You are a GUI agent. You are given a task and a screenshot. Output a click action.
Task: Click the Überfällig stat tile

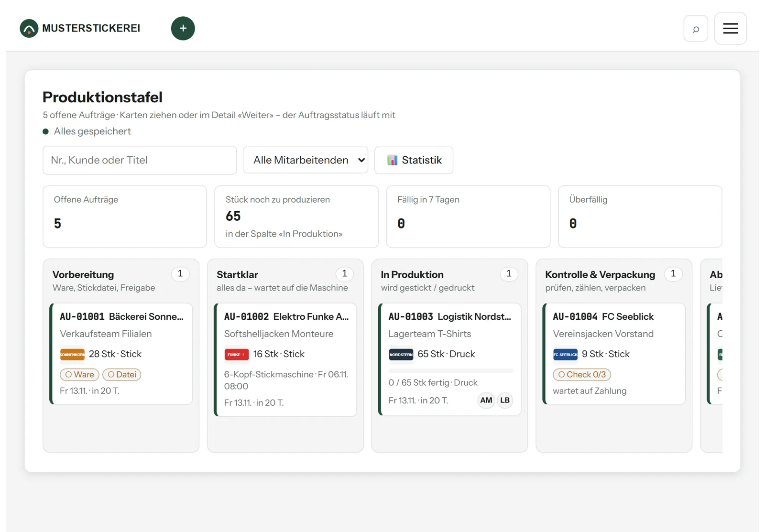point(640,217)
